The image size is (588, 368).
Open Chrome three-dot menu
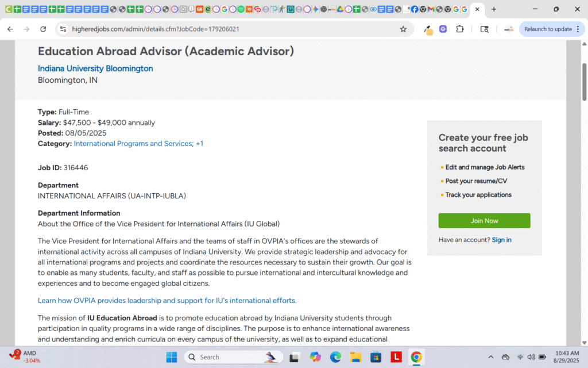(x=578, y=29)
